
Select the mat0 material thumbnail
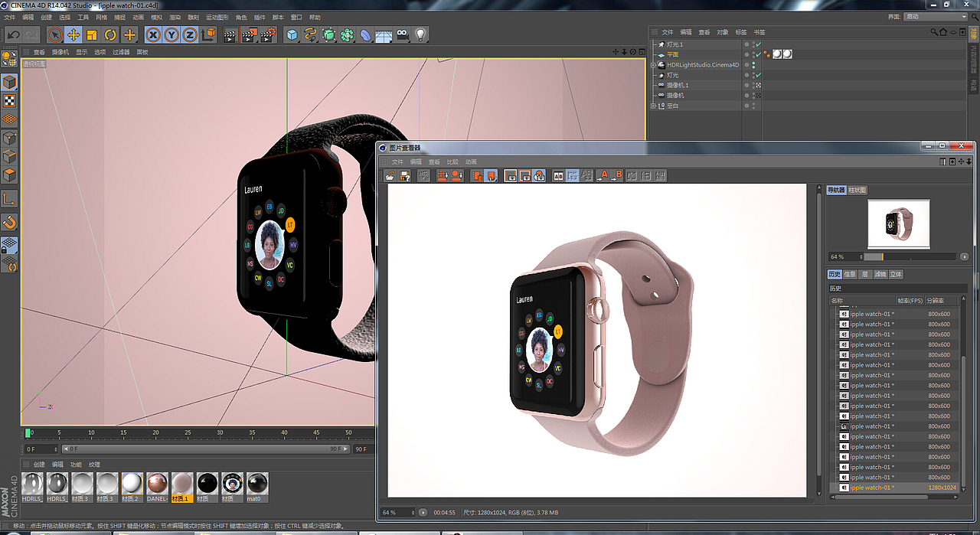pyautogui.click(x=256, y=484)
